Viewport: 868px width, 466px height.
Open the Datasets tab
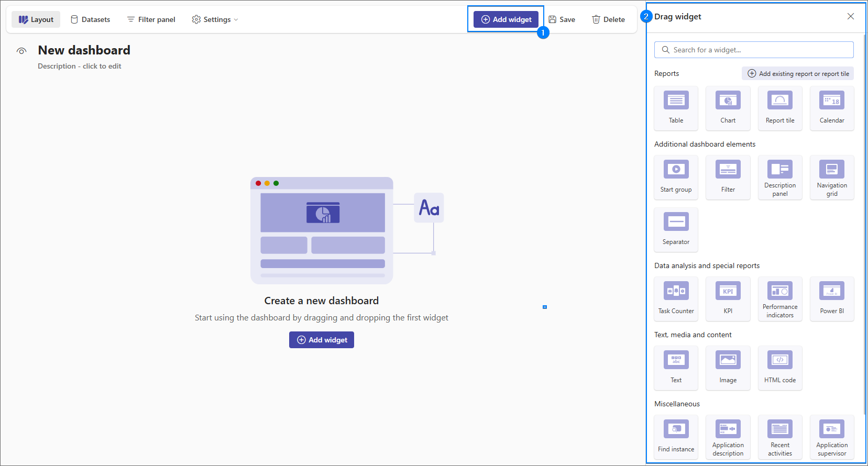point(90,19)
